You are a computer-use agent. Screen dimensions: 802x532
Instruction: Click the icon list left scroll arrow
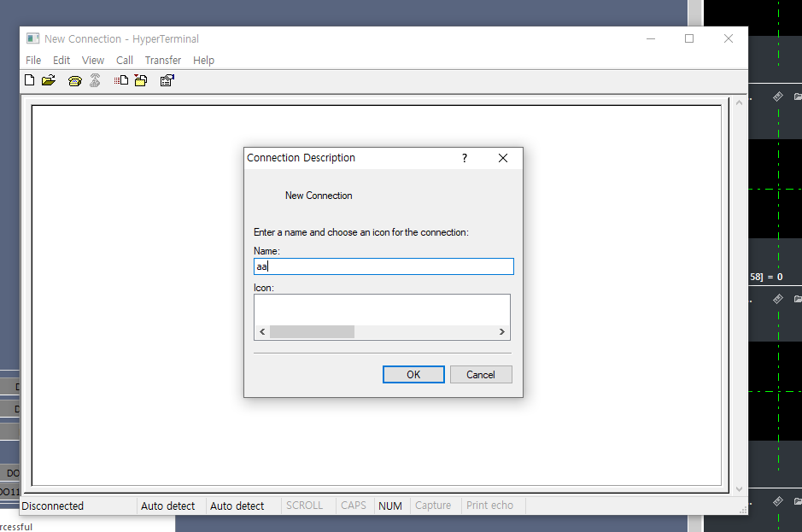tap(262, 332)
